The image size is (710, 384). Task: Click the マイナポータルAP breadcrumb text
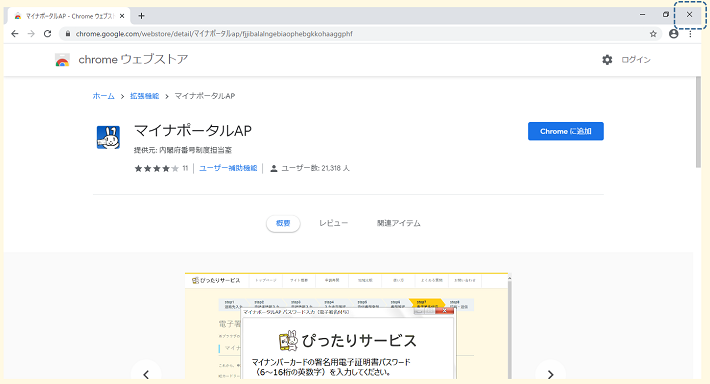(205, 96)
